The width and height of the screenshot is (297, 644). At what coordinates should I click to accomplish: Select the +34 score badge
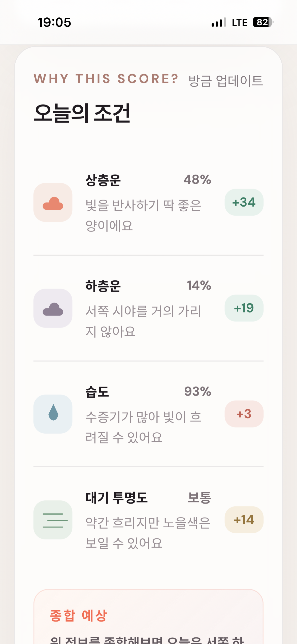pyautogui.click(x=244, y=202)
